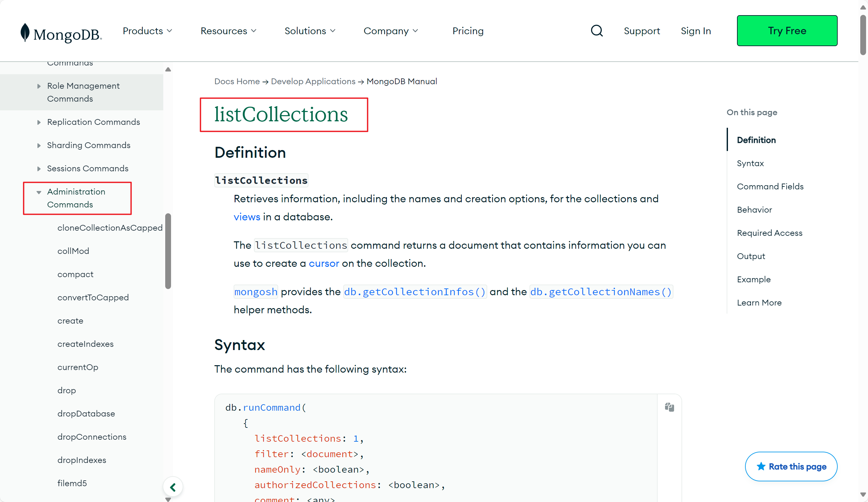Navigate to Docs Home breadcrumb
The width and height of the screenshot is (868, 502).
point(237,81)
